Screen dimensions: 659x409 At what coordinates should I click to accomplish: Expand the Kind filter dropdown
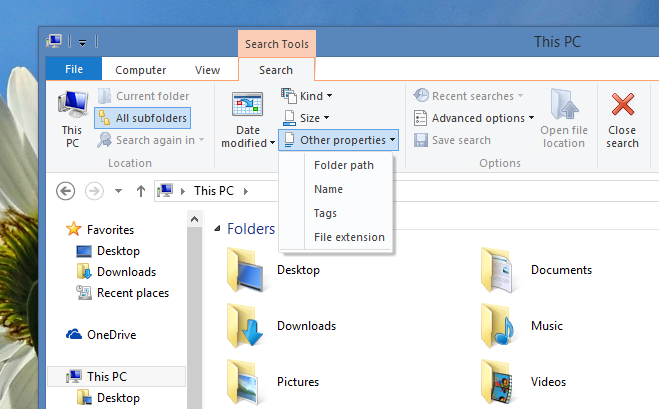click(307, 96)
